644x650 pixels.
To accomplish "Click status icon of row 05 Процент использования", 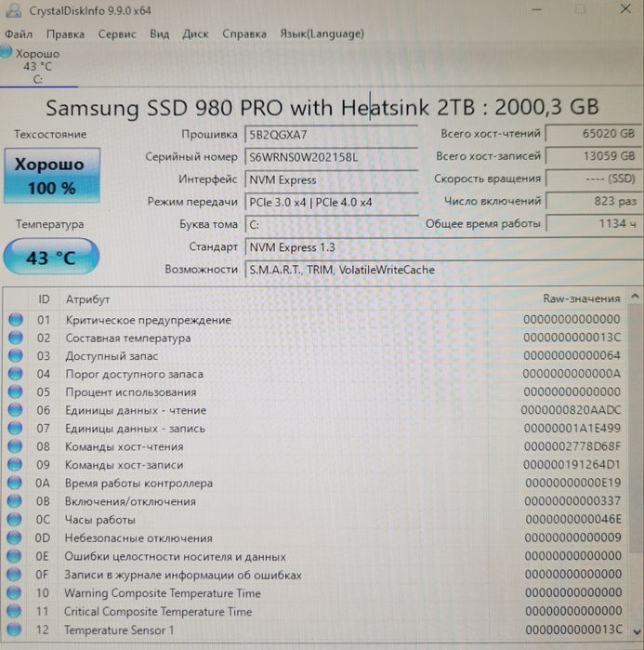I will tap(15, 391).
